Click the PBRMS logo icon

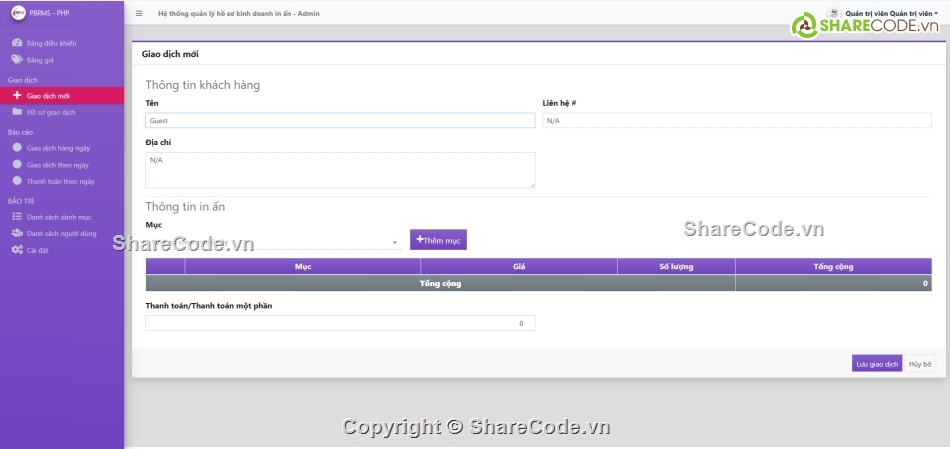click(17, 13)
